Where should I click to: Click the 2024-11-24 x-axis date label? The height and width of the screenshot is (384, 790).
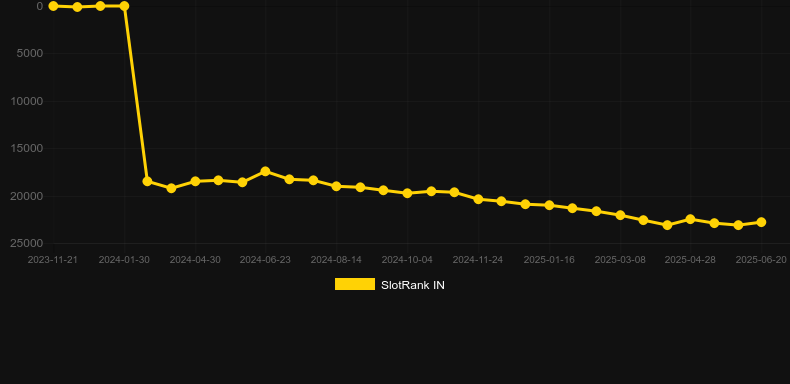pos(478,260)
